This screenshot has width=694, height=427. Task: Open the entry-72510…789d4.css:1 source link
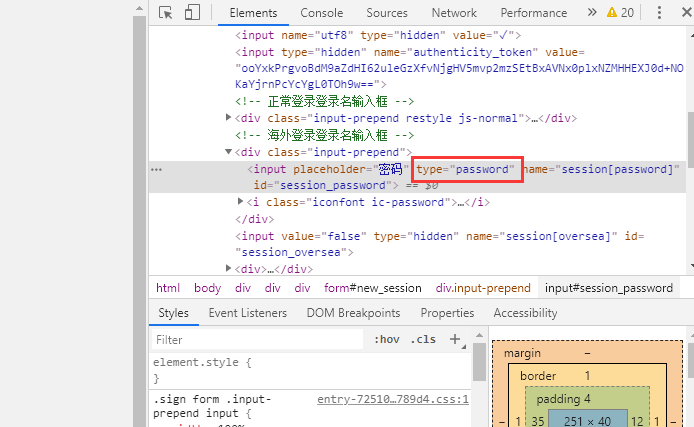[x=393, y=399]
